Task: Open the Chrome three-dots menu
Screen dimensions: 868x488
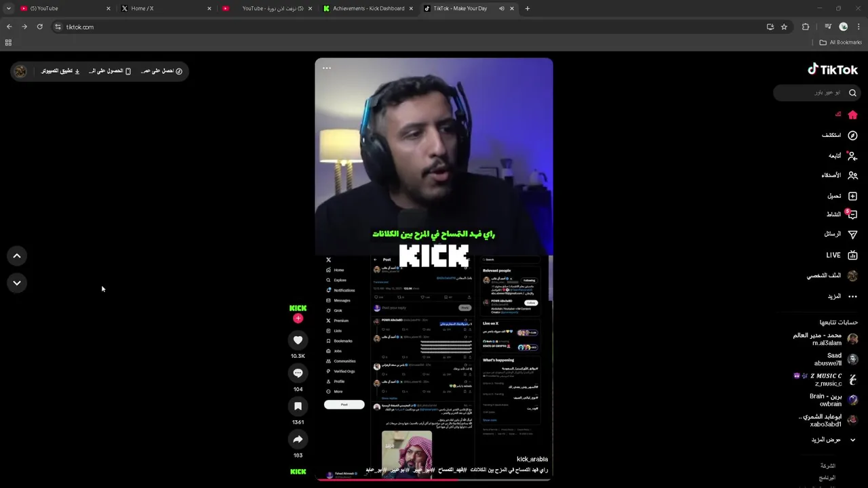Action: pos(859,26)
